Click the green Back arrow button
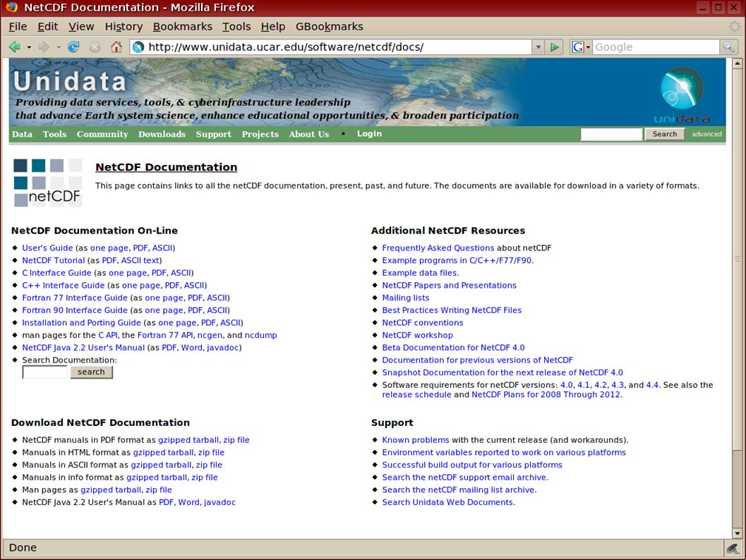Viewport: 746px width, 560px height. pyautogui.click(x=15, y=47)
